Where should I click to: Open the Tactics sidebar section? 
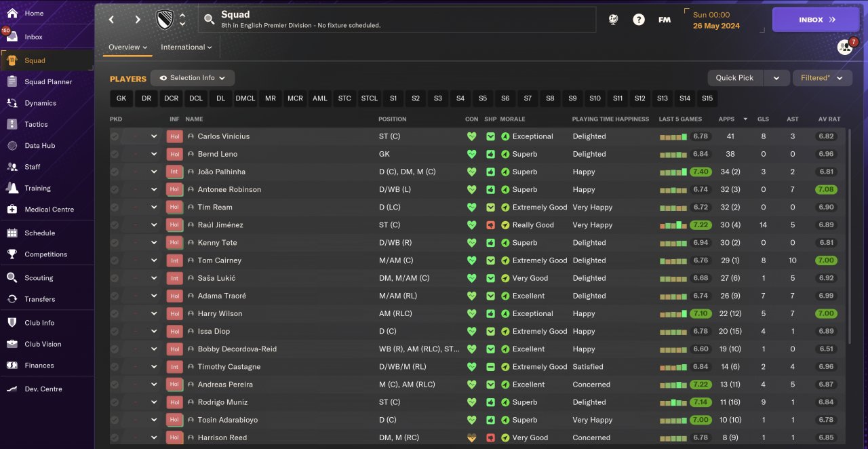coord(37,124)
